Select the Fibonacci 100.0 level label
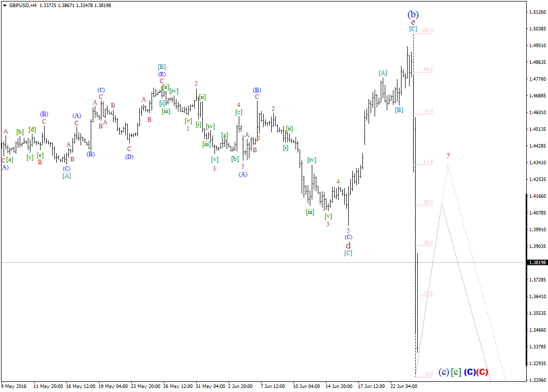Image resolution: width=548 pixels, height=392 pixels. pyautogui.click(x=427, y=30)
